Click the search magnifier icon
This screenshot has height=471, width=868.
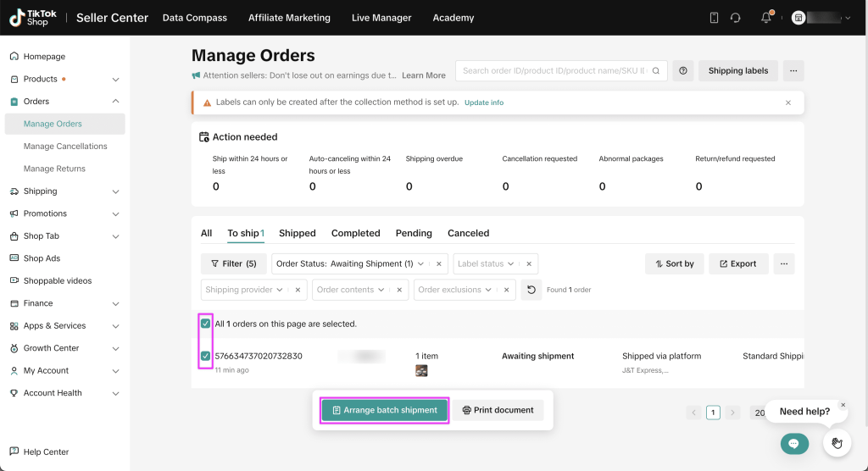click(656, 71)
